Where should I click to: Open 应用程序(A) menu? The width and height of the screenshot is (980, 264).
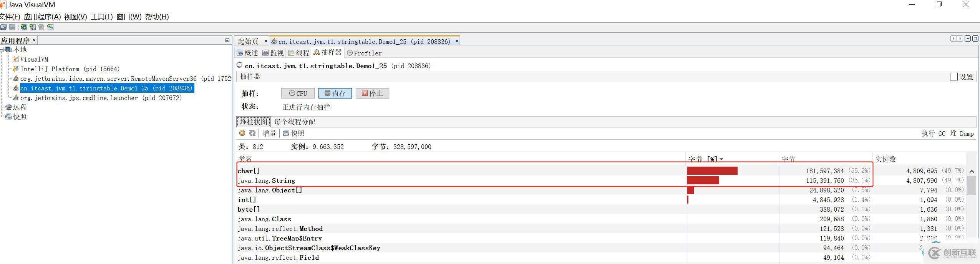(x=42, y=17)
